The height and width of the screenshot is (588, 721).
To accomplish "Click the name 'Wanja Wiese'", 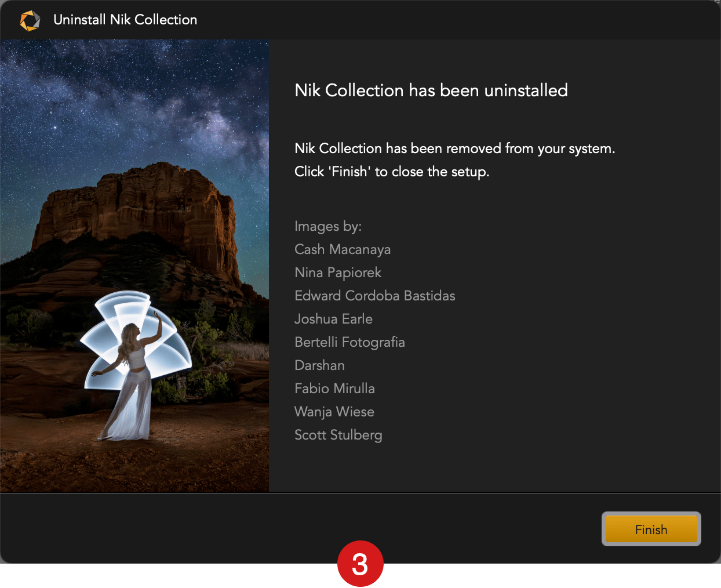I will (x=334, y=412).
